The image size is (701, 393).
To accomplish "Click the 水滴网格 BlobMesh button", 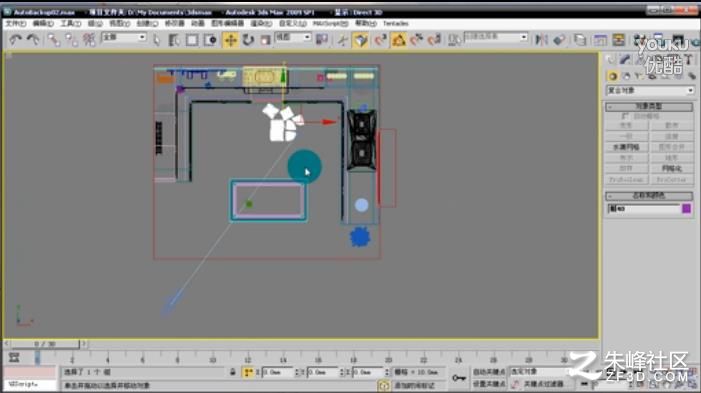I will tap(626, 147).
